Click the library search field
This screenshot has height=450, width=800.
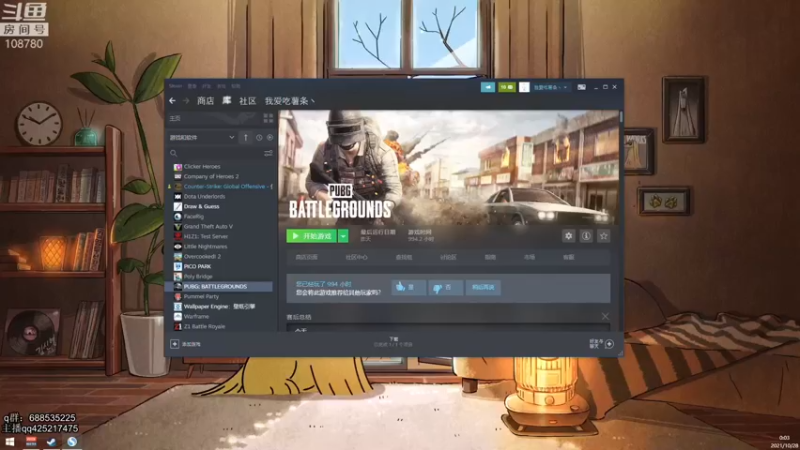[215, 153]
